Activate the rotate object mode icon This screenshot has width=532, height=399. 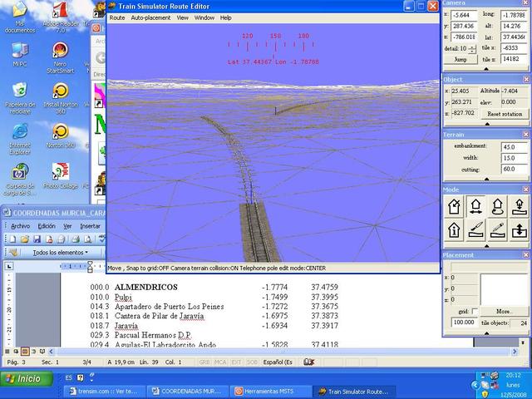coord(497,206)
